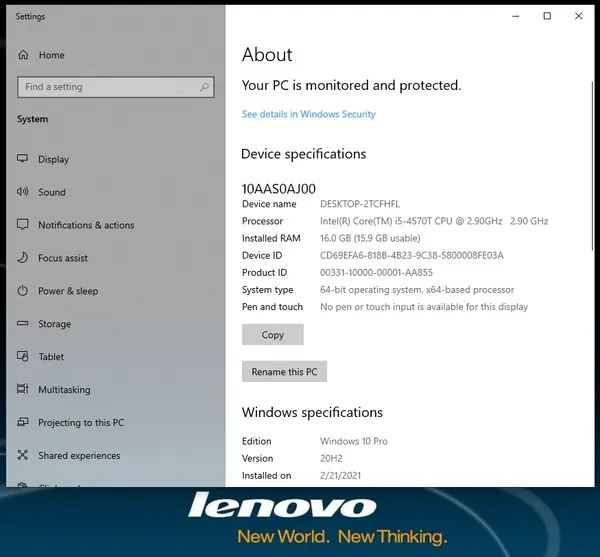Click the search magnifier icon
The image size is (600, 557).
point(204,87)
